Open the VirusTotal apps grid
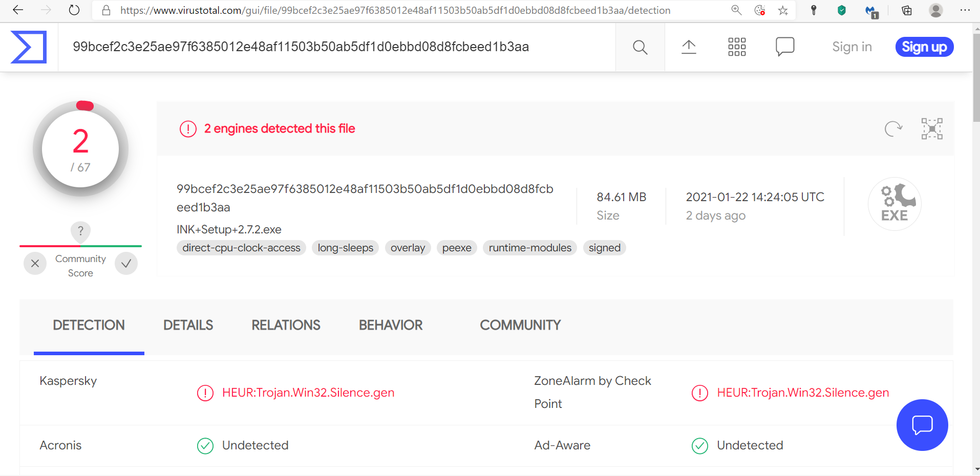 (737, 47)
